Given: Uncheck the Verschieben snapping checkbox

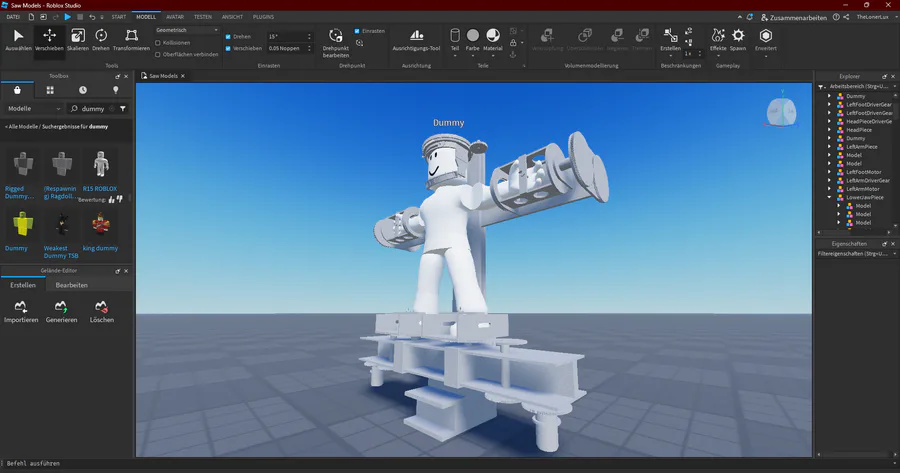Looking at the screenshot, I should tap(228, 49).
